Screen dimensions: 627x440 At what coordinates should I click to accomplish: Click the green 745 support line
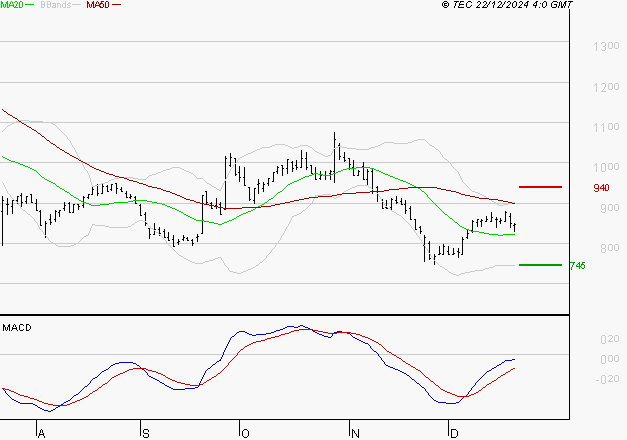click(x=540, y=265)
